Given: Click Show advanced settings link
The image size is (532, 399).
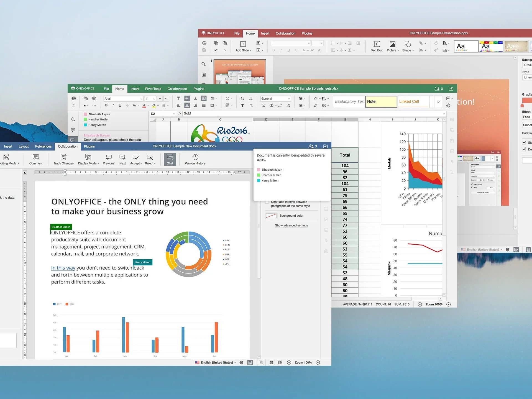Looking at the screenshot, I should tap(291, 225).
